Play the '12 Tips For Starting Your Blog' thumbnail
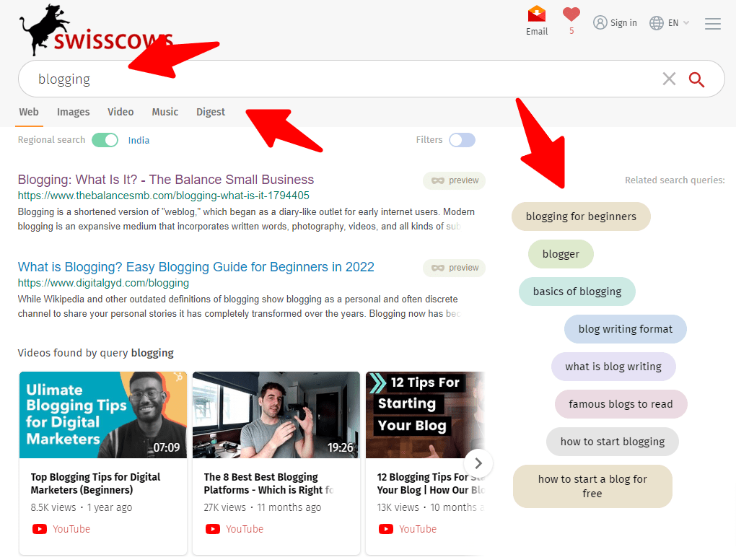The height and width of the screenshot is (560, 736). 425,415
